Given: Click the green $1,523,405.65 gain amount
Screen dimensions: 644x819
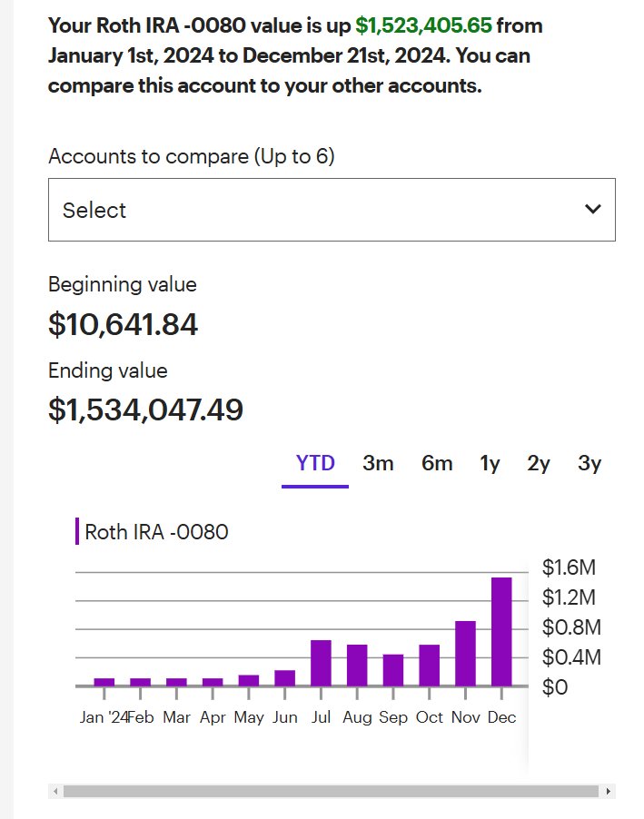Looking at the screenshot, I should pyautogui.click(x=423, y=25).
